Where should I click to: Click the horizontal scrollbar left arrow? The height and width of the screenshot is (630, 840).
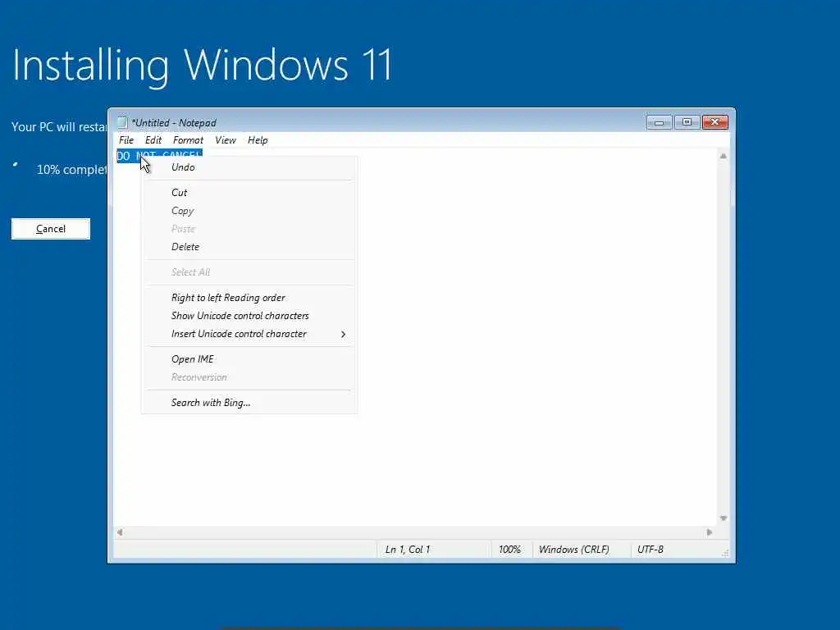[x=120, y=532]
